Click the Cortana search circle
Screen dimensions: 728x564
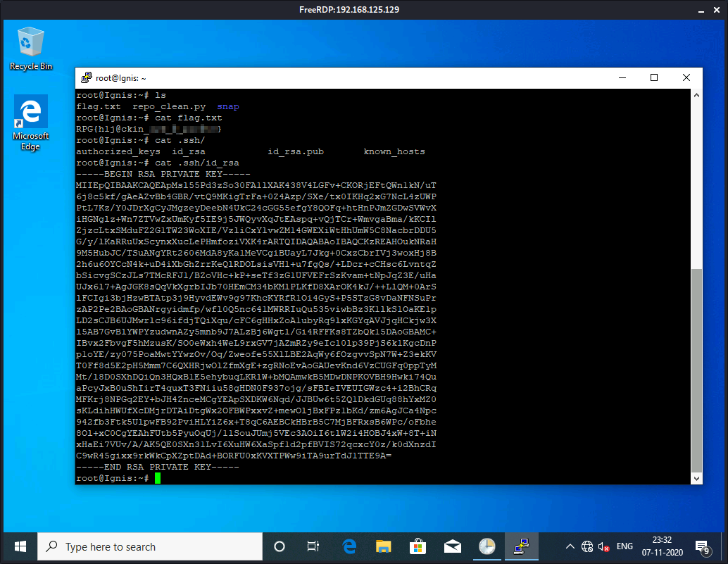point(278,546)
